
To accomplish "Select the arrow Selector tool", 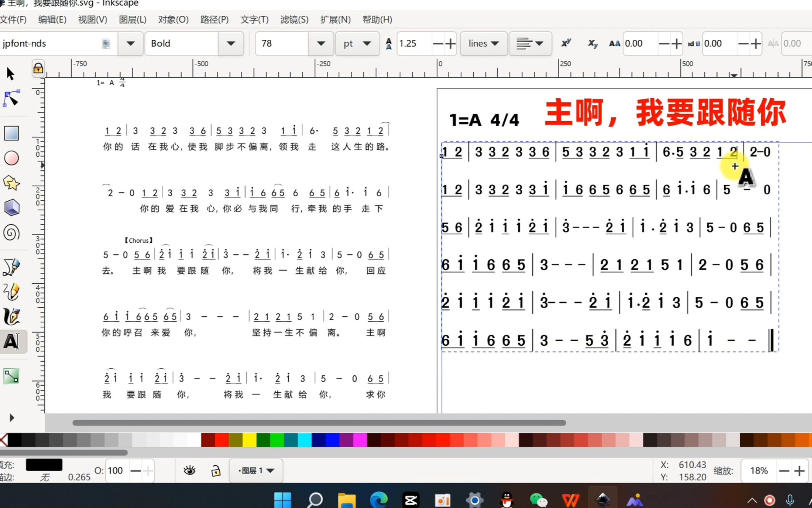I will click(x=11, y=74).
